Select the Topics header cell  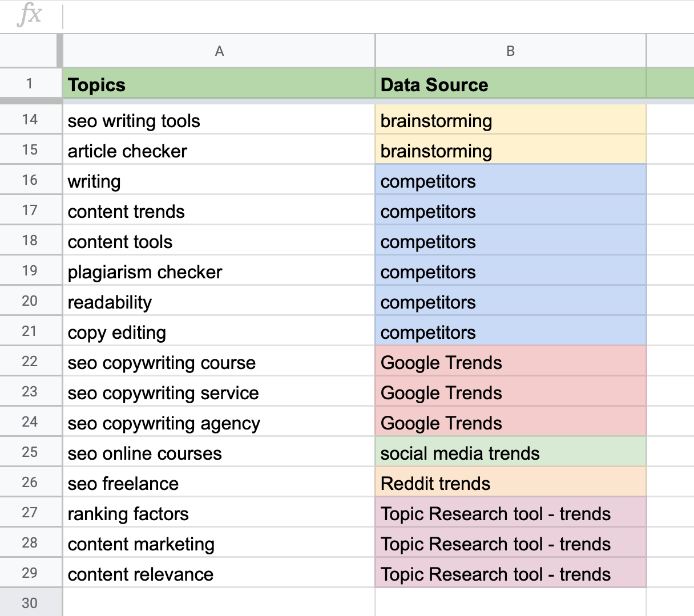click(219, 85)
